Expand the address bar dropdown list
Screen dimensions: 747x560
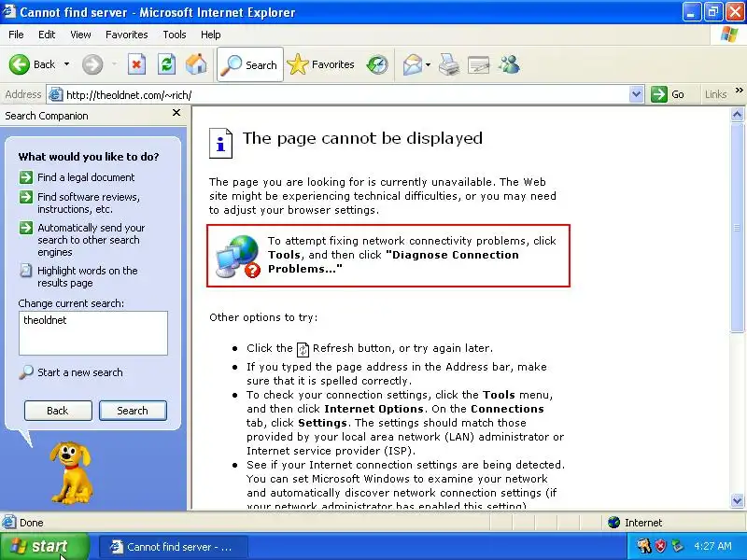coord(637,95)
